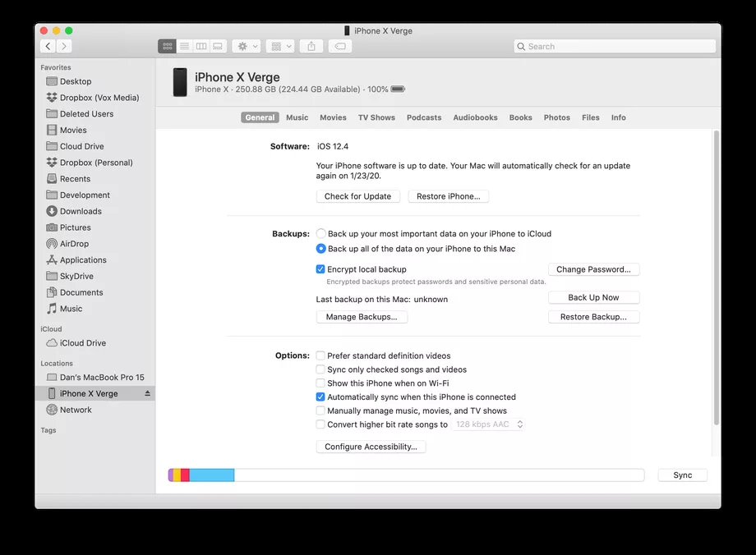Open iCloud Drive in the sidebar
The height and width of the screenshot is (555, 756).
coord(95,343)
